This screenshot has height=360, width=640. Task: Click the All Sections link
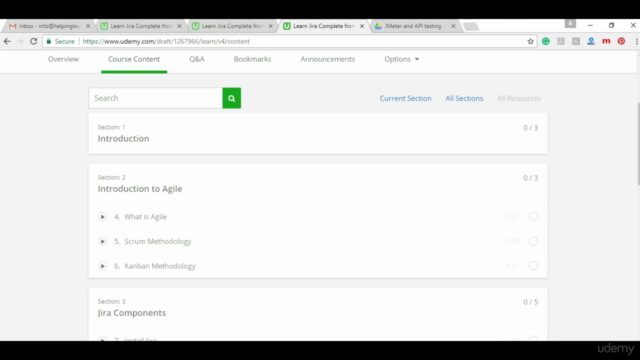(x=464, y=98)
